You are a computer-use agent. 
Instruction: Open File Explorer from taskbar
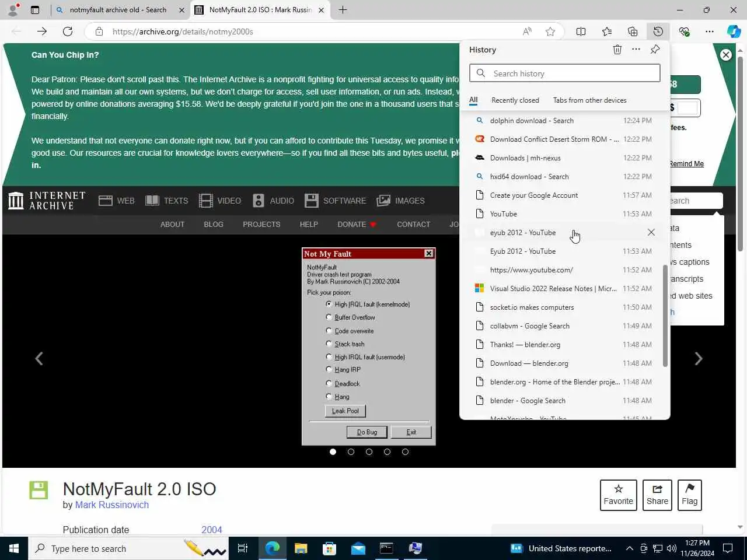(301, 548)
